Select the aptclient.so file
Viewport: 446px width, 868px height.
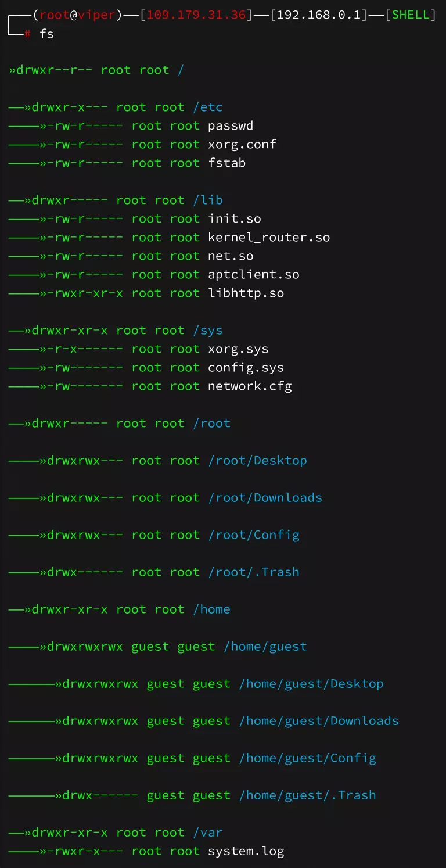tap(254, 275)
